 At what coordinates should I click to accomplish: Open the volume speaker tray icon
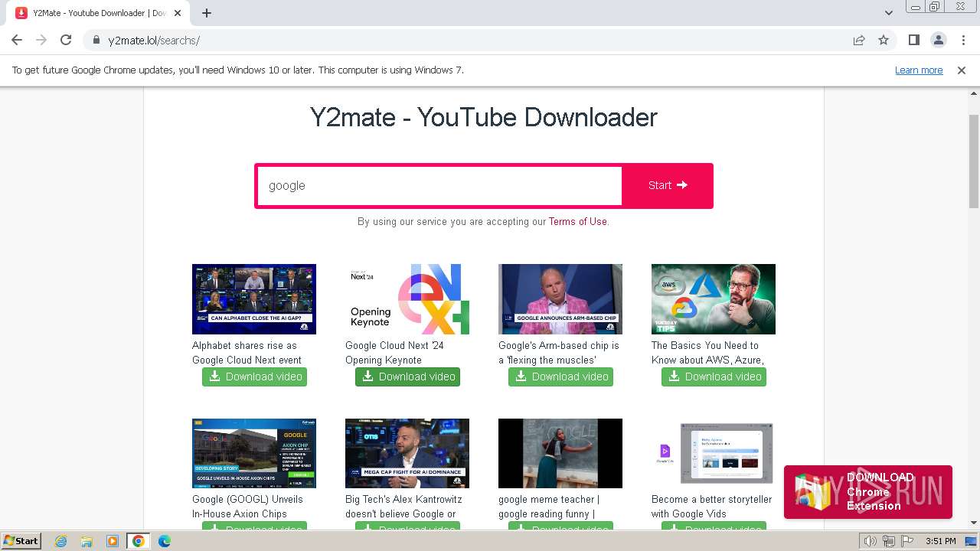[871, 541]
